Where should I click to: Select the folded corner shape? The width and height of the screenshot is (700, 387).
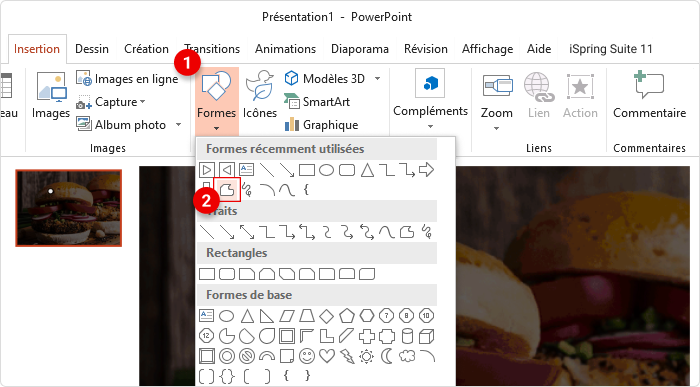[x=287, y=356]
